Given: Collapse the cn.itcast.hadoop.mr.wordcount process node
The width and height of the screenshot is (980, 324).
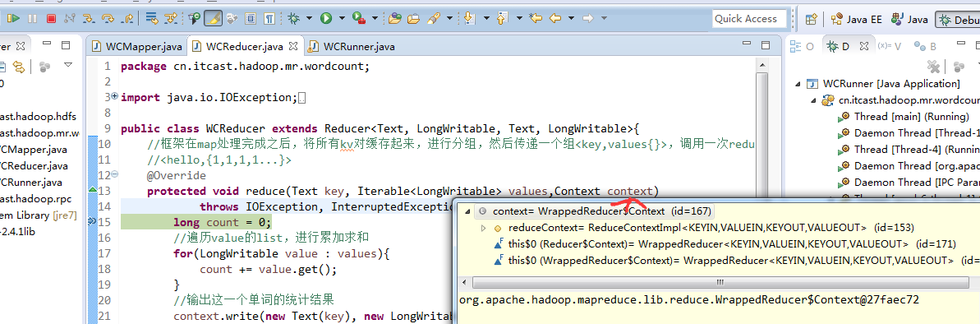Looking at the screenshot, I should 813,100.
